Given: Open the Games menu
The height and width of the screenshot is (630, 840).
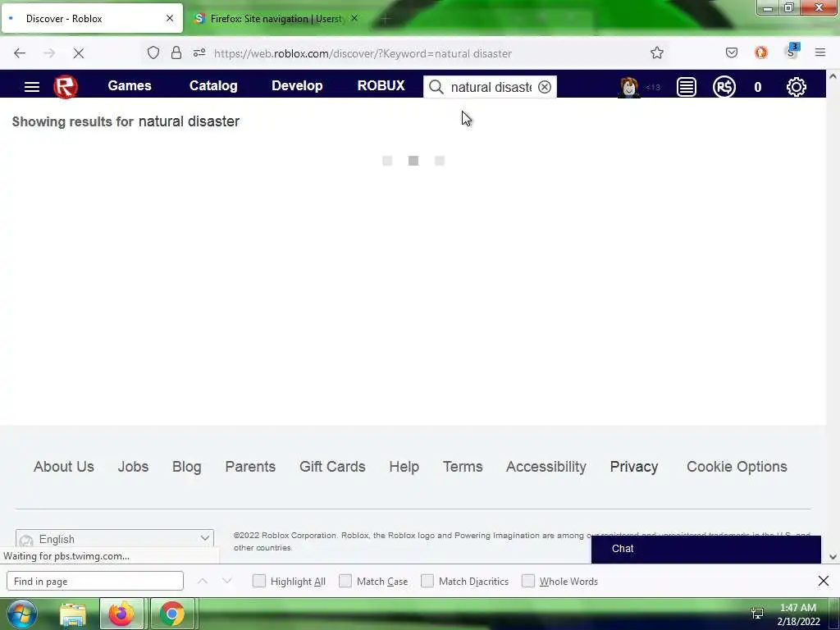Looking at the screenshot, I should pyautogui.click(x=130, y=85).
